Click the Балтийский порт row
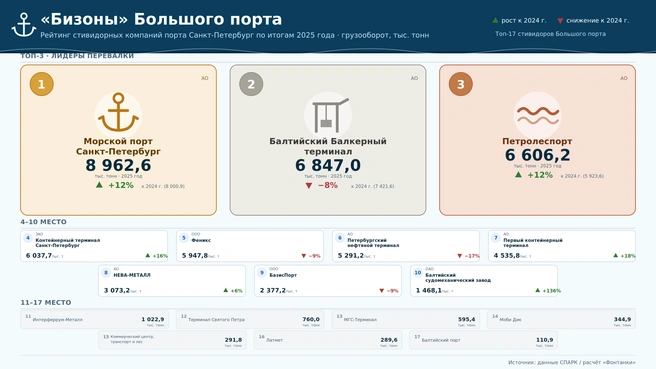This screenshot has height=369, width=656. (484, 340)
